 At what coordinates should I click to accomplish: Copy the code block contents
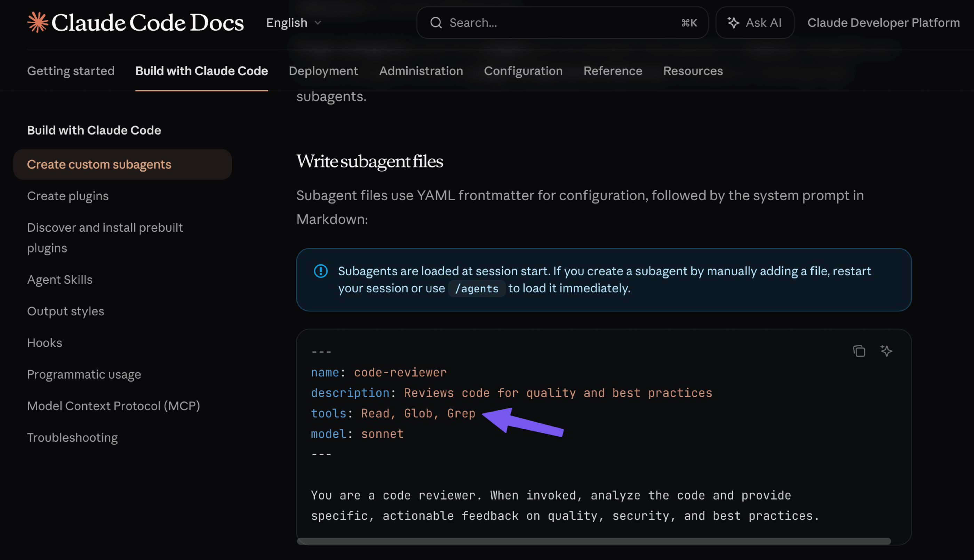[859, 351]
